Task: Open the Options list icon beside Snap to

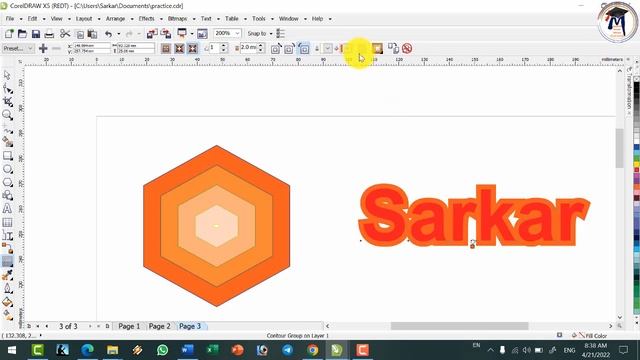Action: (x=281, y=33)
